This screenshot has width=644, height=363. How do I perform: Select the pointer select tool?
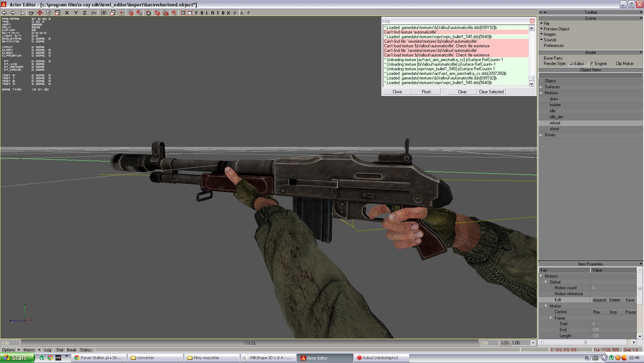coord(23,13)
